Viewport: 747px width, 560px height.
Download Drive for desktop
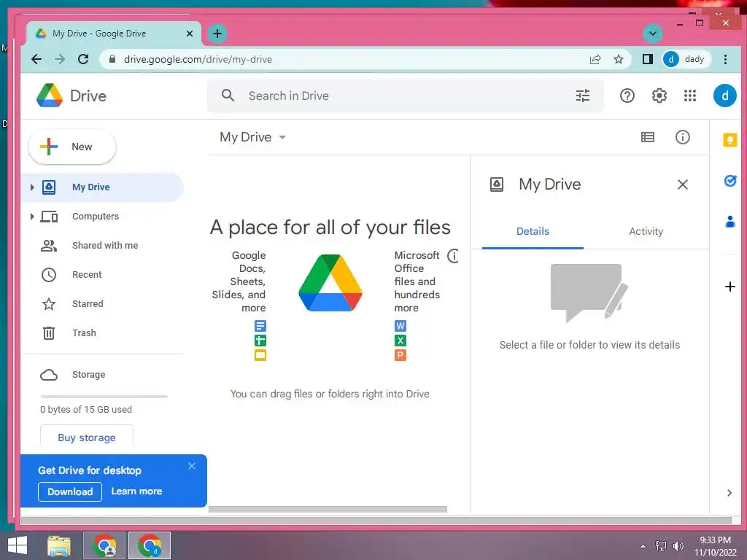pyautogui.click(x=70, y=492)
